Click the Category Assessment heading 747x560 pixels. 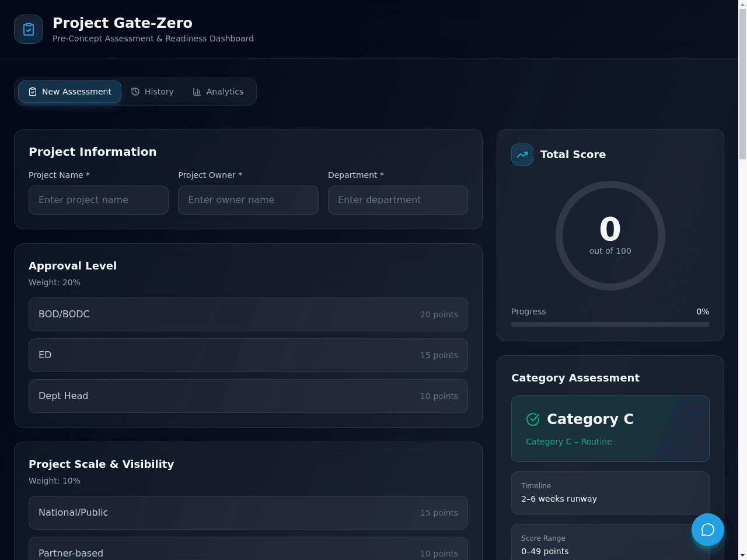(575, 378)
